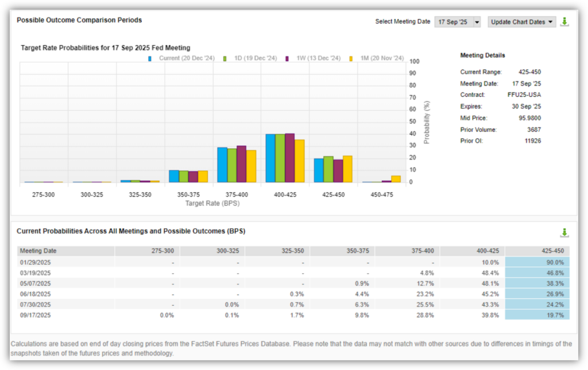Select the 01/29/2025 meeting row

click(x=293, y=263)
